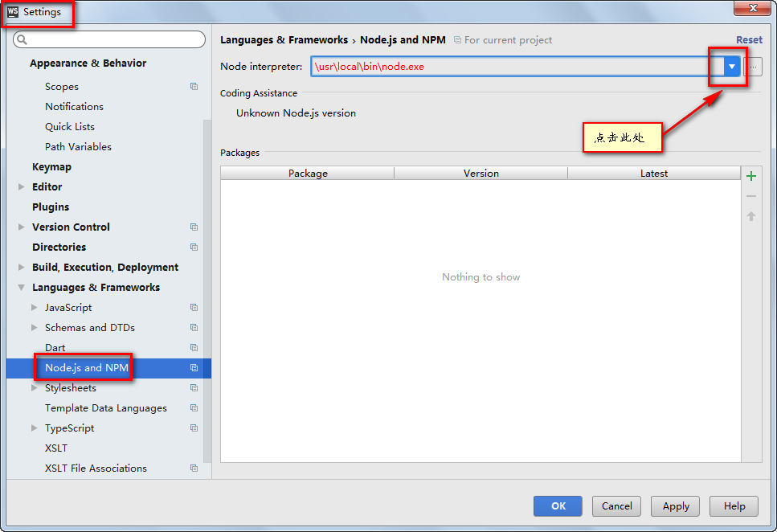Image resolution: width=777 pixels, height=532 pixels.
Task: Click project-level icon beside XSLT File Associations
Action: coord(194,468)
